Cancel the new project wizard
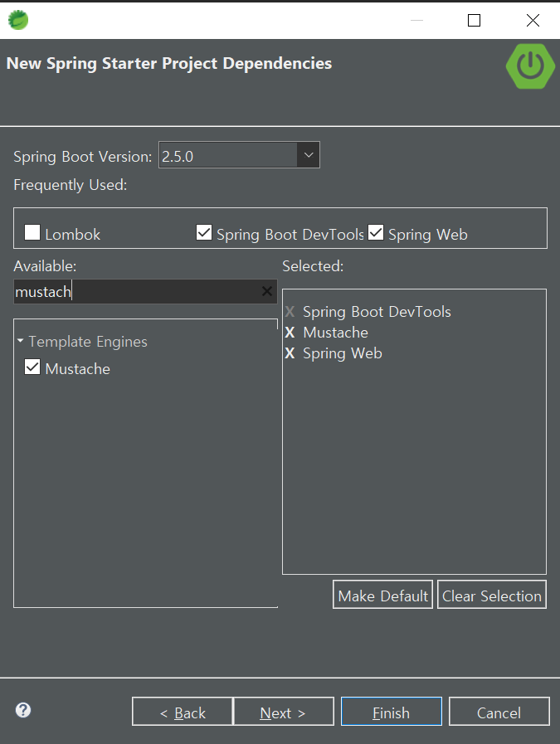560x744 pixels. click(x=499, y=712)
